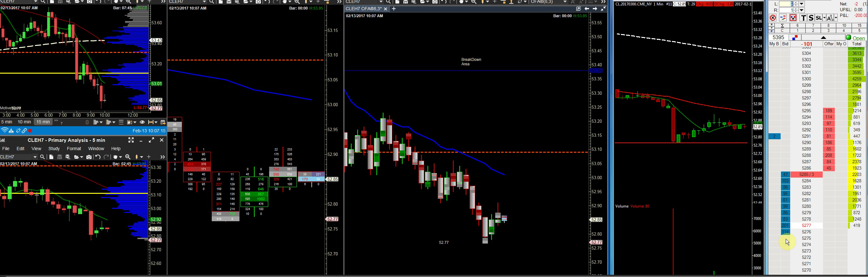This screenshot has height=277, width=868.
Task: Zoom out using Primary Analysis magnifier icon
Action: 128,157
